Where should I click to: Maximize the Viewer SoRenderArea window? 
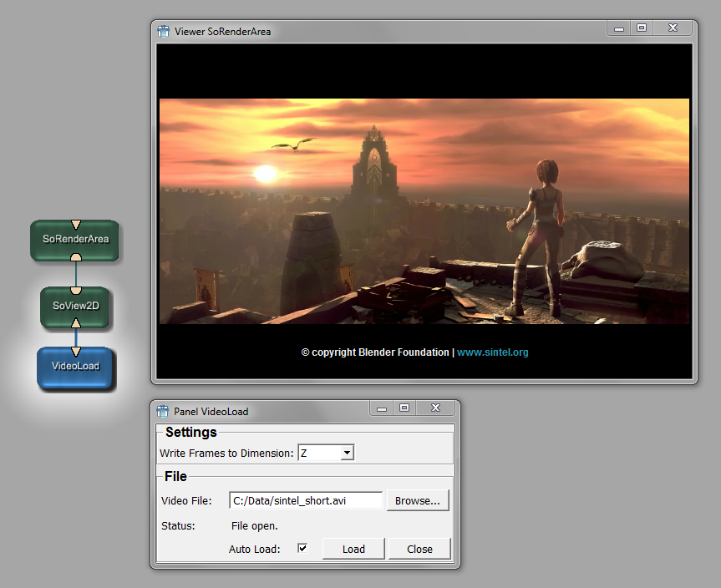tap(642, 28)
